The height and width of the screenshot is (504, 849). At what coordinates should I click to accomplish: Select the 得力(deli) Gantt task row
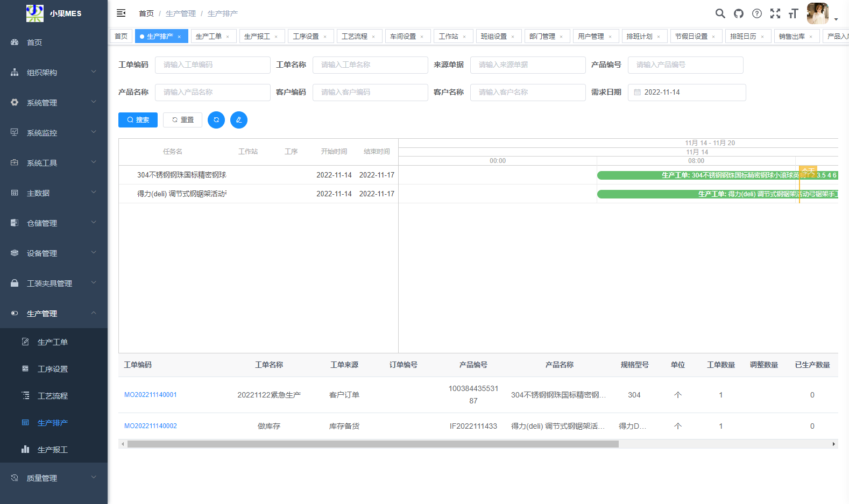pos(258,194)
